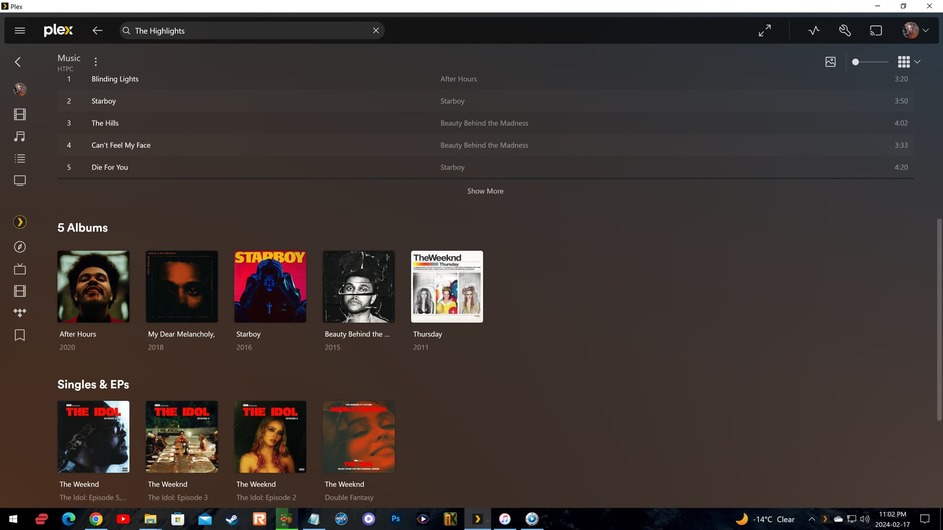Viewport: 943px width, 530px height.
Task: Open Live TV icon in sidebar
Action: click(x=20, y=269)
